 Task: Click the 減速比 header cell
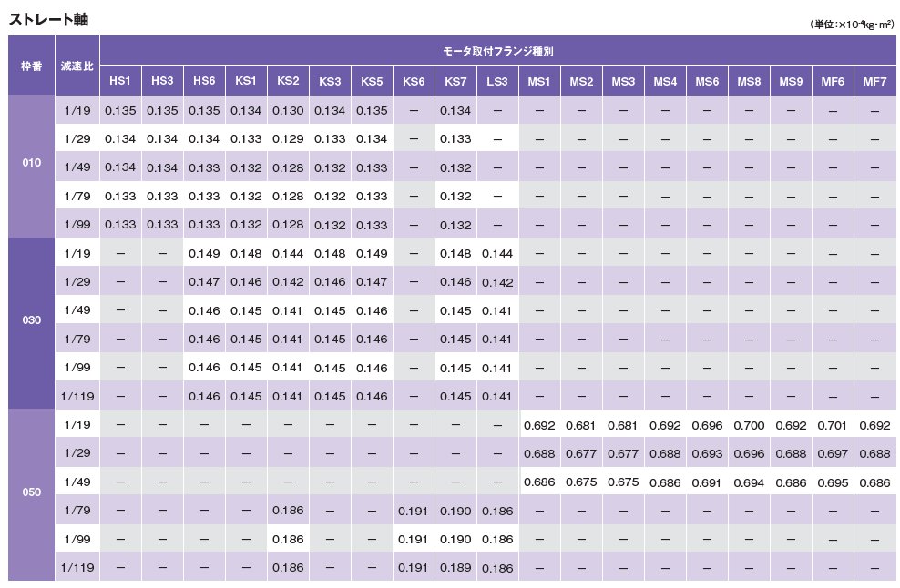pos(77,66)
